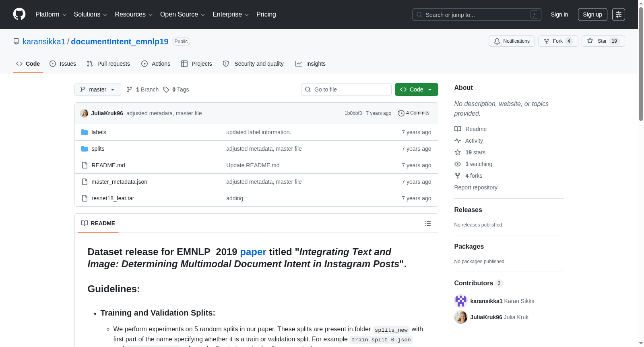Click JuliaKruk96 avatar in commit row
The image size is (644, 347).
84,113
